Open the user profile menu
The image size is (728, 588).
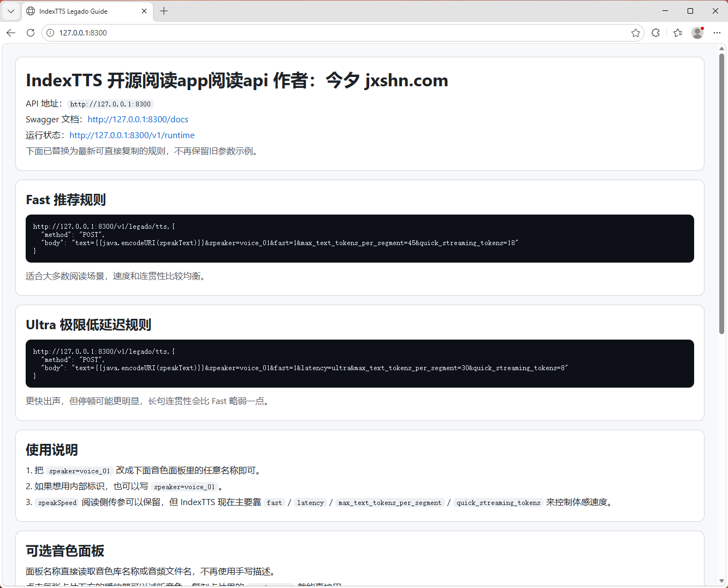coord(697,33)
